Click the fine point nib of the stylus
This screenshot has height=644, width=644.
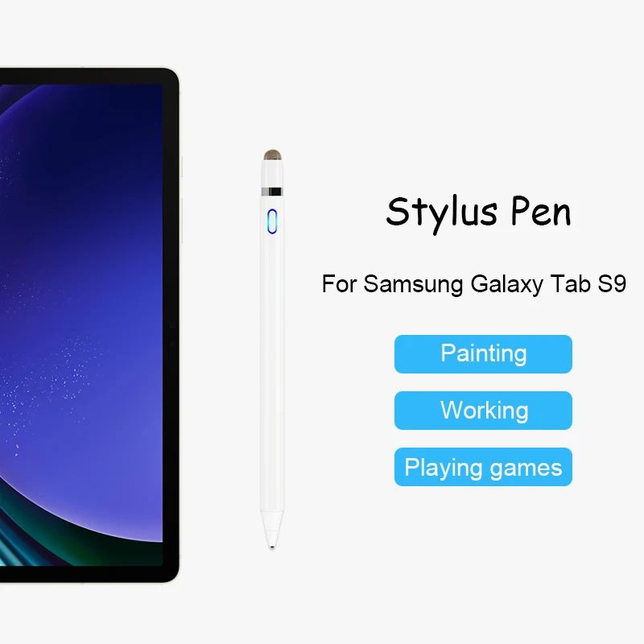click(x=272, y=547)
